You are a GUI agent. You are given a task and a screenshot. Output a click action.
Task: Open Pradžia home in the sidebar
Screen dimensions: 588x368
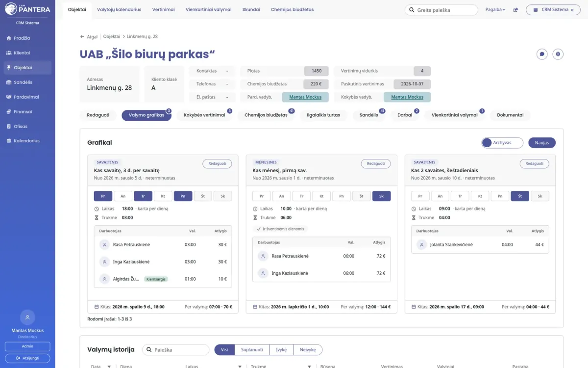[x=27, y=38]
